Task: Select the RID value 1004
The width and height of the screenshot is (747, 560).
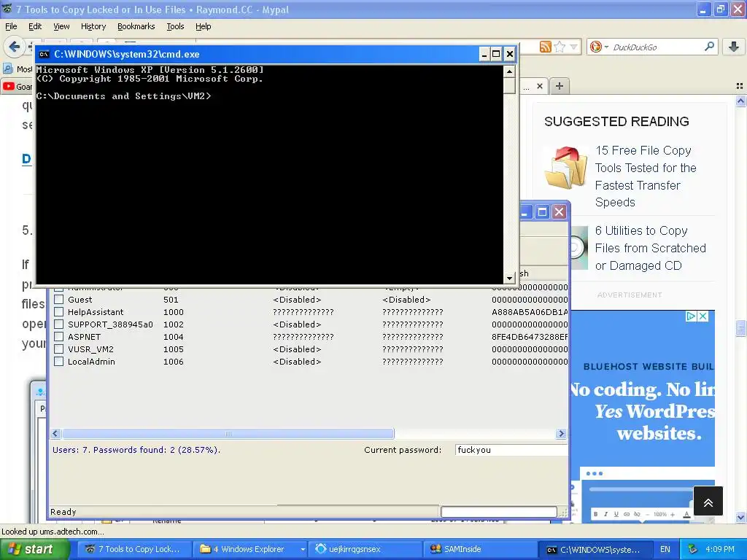Action: coord(173,337)
